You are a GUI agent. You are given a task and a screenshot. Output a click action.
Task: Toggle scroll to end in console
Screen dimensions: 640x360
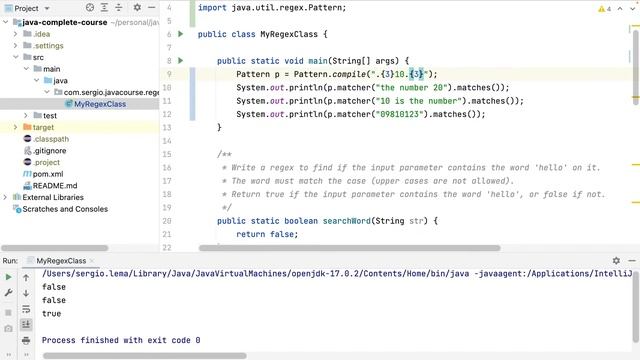tap(26, 324)
